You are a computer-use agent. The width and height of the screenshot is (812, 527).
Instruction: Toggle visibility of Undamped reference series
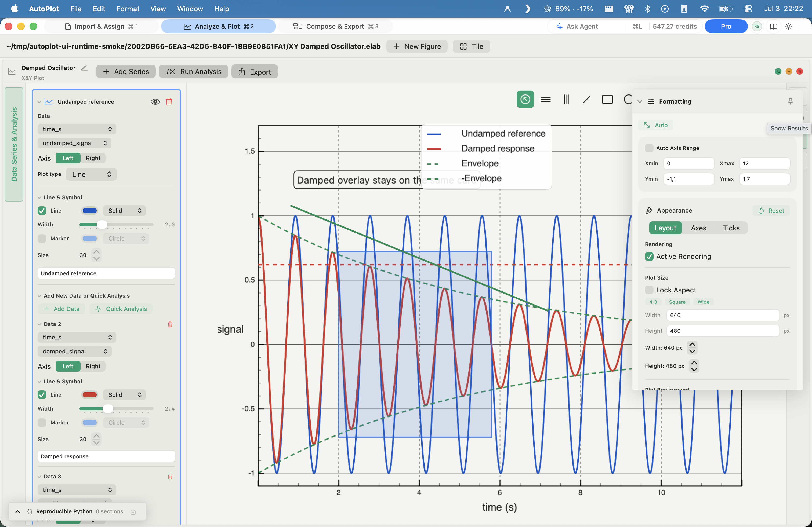155,102
